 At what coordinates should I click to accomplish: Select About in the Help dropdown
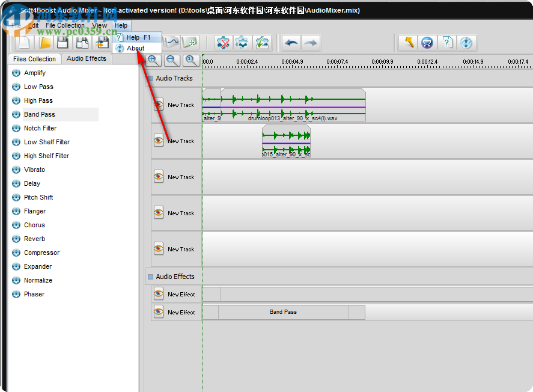(x=138, y=48)
